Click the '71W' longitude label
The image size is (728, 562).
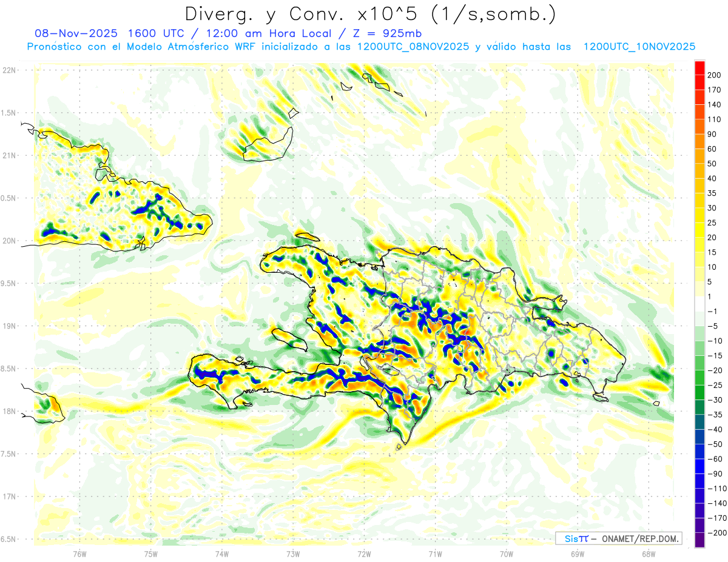tap(435, 554)
